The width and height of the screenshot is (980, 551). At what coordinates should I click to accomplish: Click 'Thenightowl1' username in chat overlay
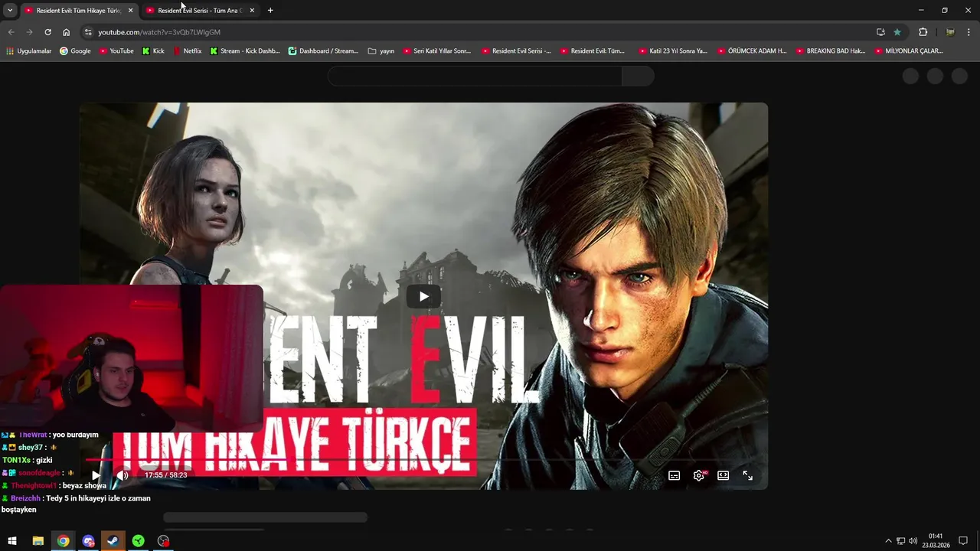(34, 486)
